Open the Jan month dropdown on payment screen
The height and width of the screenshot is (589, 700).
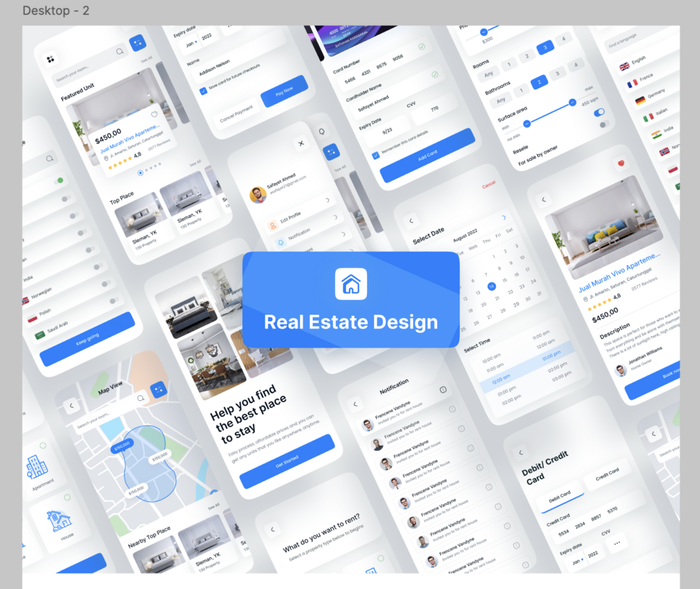point(191,44)
